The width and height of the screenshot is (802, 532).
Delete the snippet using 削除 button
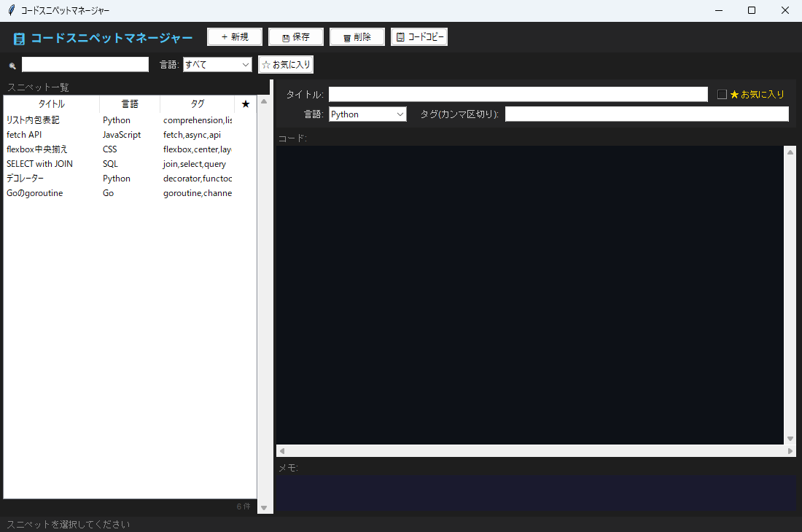357,36
